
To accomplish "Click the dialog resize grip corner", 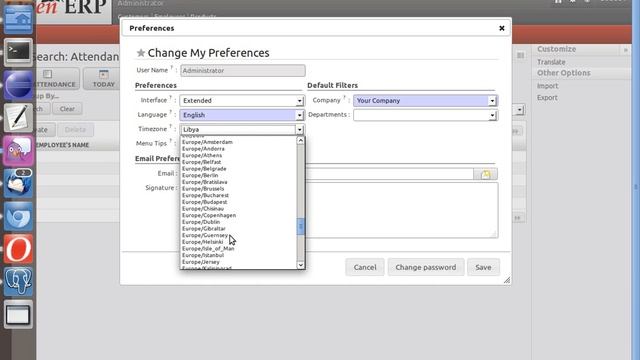I will (x=507, y=280).
